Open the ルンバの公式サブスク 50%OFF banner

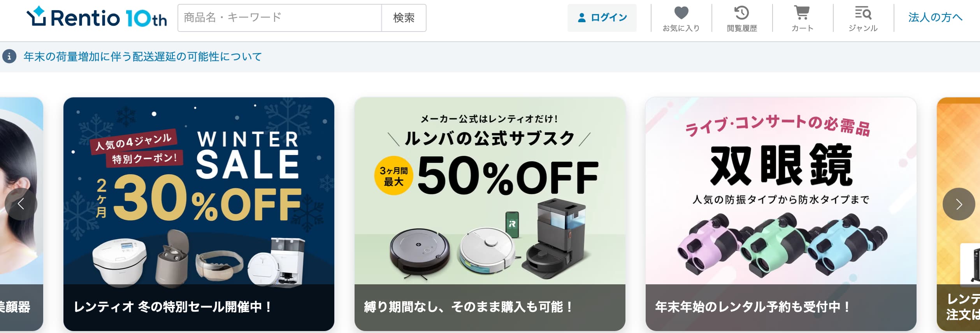point(490,191)
